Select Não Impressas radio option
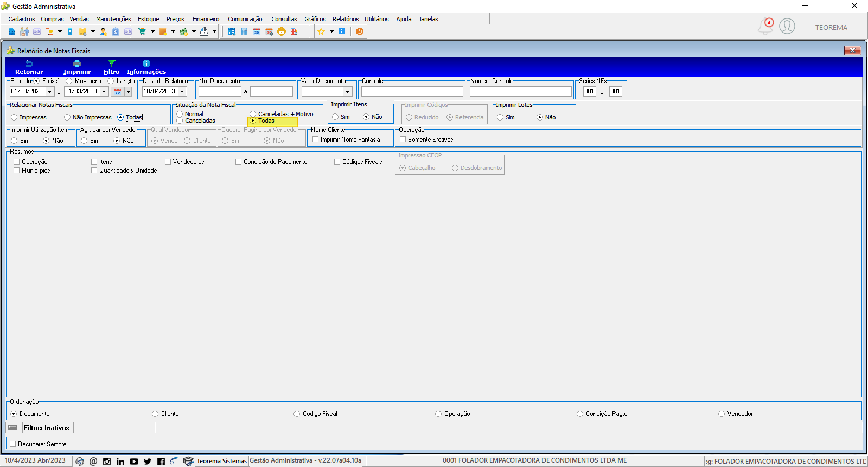868x467 pixels. tap(67, 117)
